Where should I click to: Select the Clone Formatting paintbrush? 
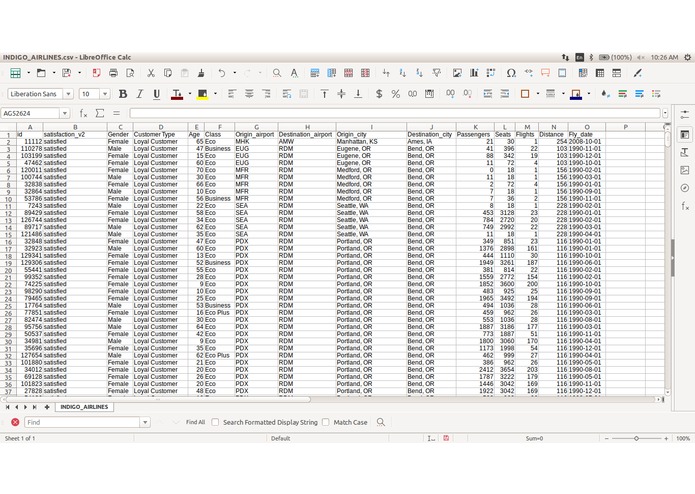tap(201, 73)
